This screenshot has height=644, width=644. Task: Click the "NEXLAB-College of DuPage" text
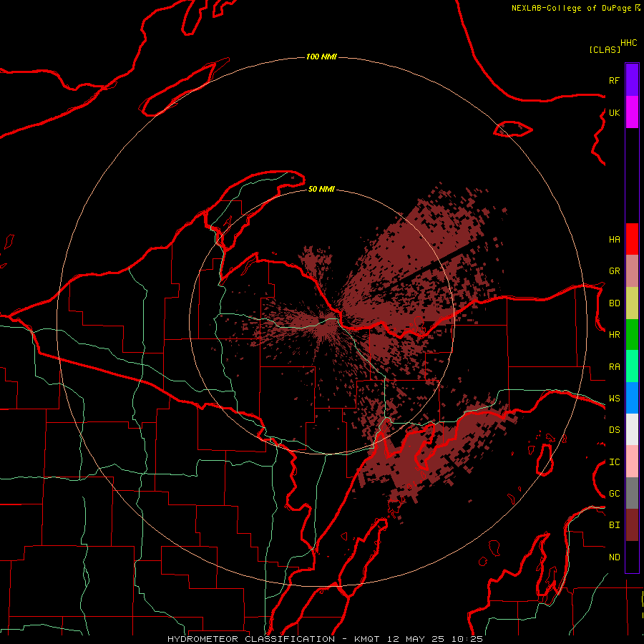pos(571,8)
